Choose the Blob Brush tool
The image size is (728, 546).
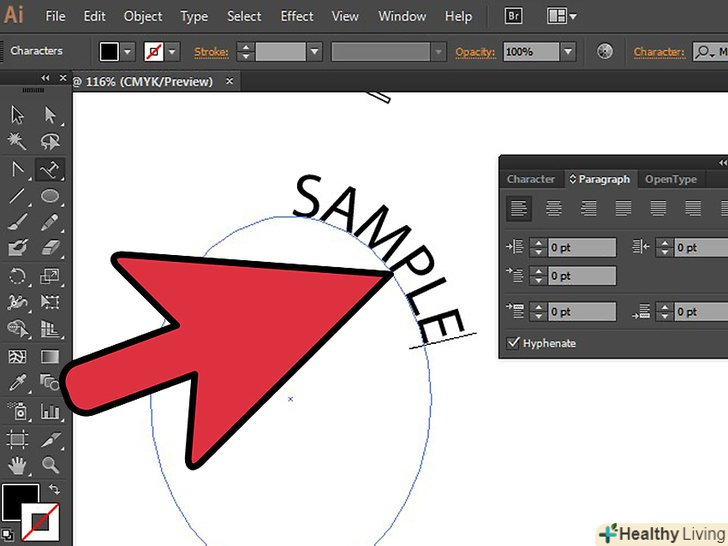coord(17,248)
